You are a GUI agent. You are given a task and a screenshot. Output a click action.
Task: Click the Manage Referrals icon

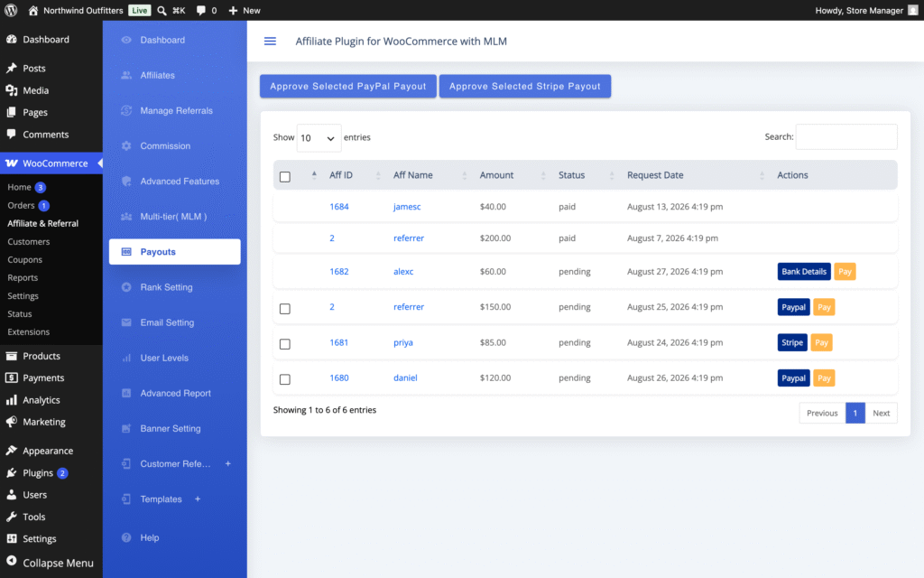pos(126,110)
